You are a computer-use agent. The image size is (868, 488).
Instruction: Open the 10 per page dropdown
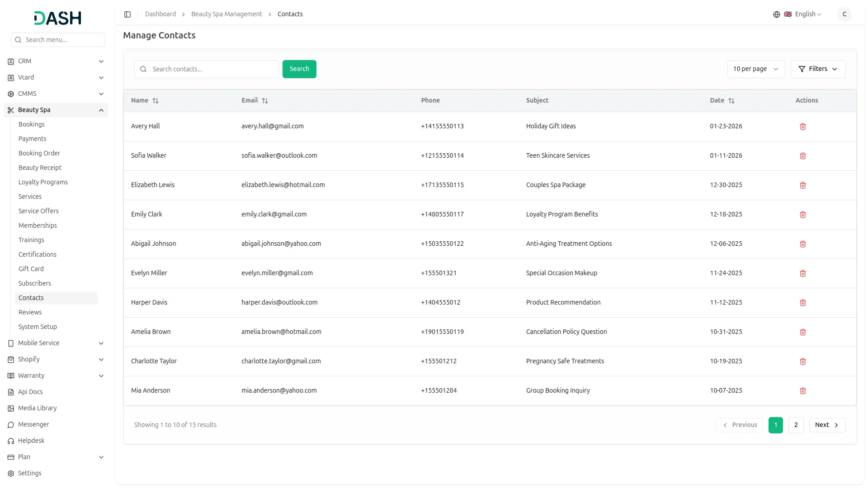click(755, 69)
